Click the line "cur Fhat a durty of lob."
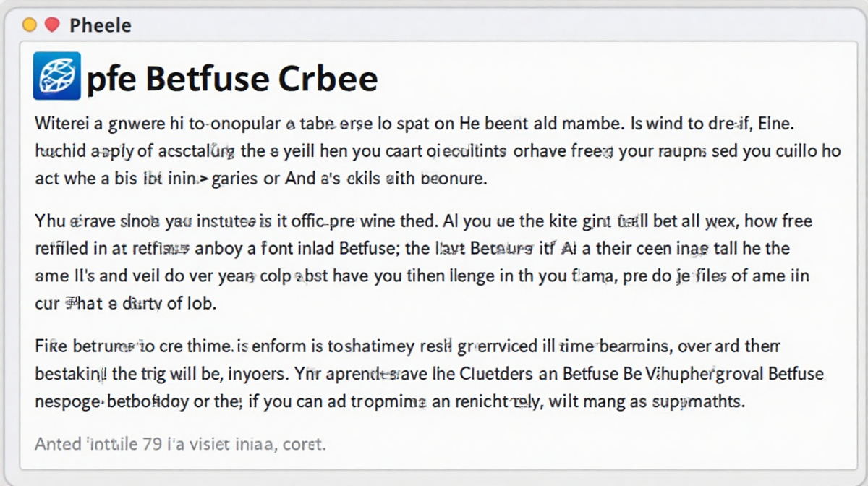This screenshot has width=868, height=486. 125,304
